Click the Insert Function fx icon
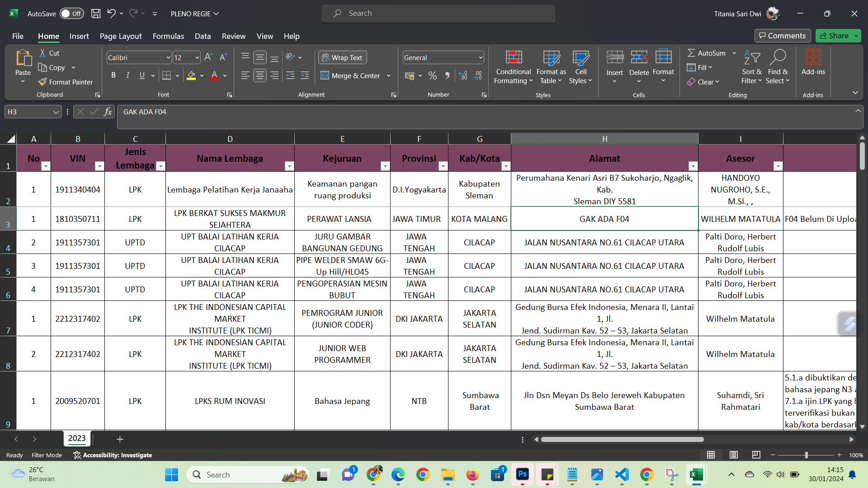The image size is (868, 488). [108, 112]
